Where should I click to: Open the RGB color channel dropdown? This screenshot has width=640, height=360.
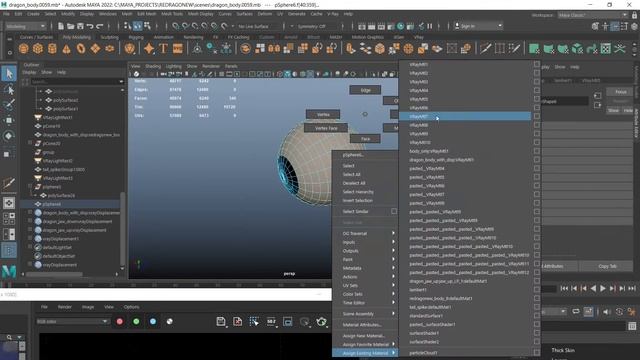72,322
